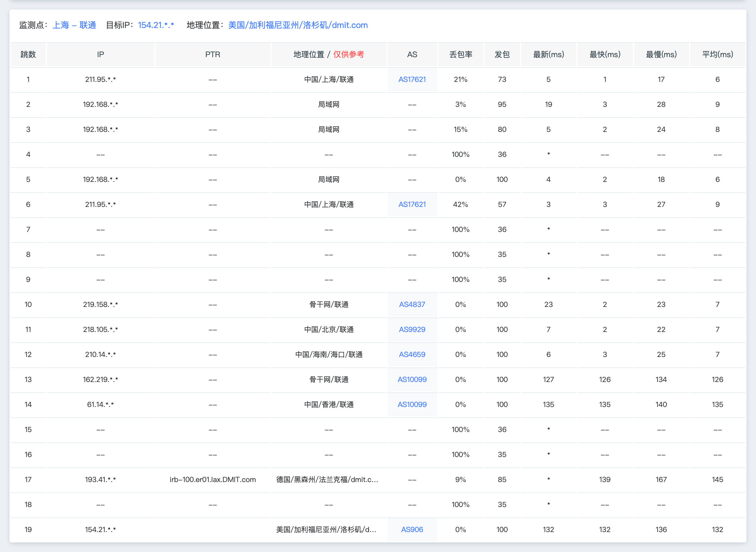Screen dimensions: 756x552
Task: Click the monitoring point link 上海 – 联通
Action: tap(74, 25)
